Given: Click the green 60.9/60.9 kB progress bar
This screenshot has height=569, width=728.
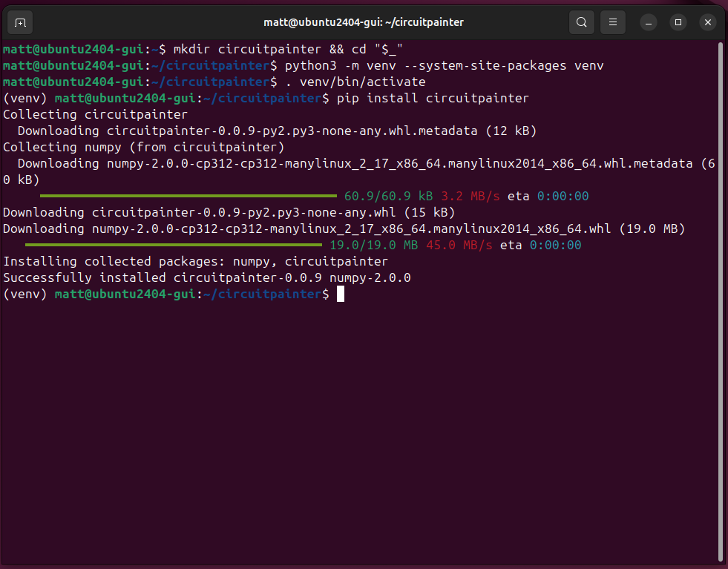Looking at the screenshot, I should pos(188,196).
